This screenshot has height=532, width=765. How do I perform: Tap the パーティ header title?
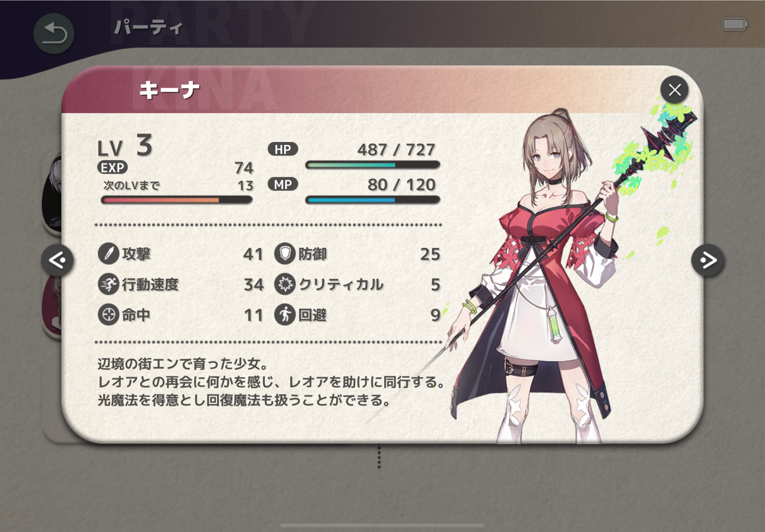point(148,28)
